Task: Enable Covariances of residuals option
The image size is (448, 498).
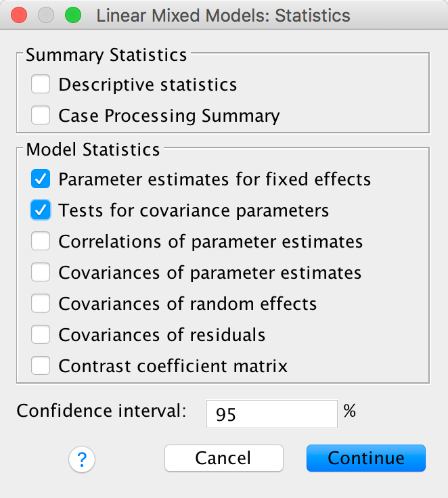Action: [x=41, y=335]
